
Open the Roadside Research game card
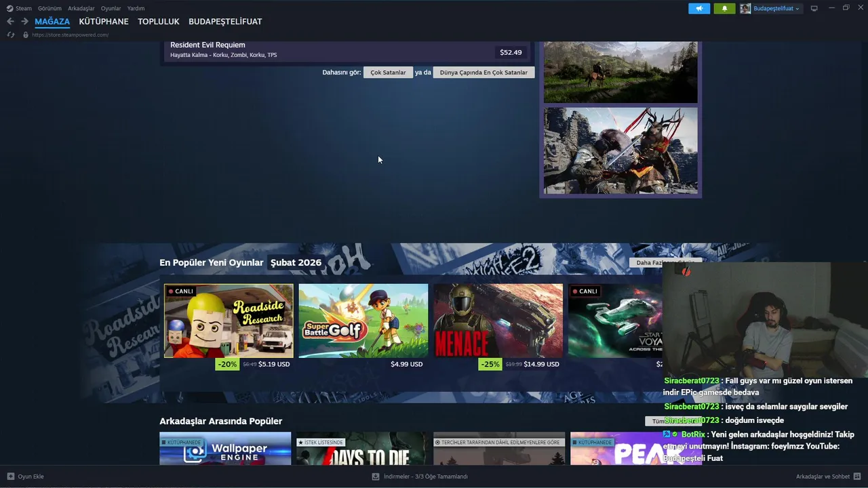pos(229,321)
